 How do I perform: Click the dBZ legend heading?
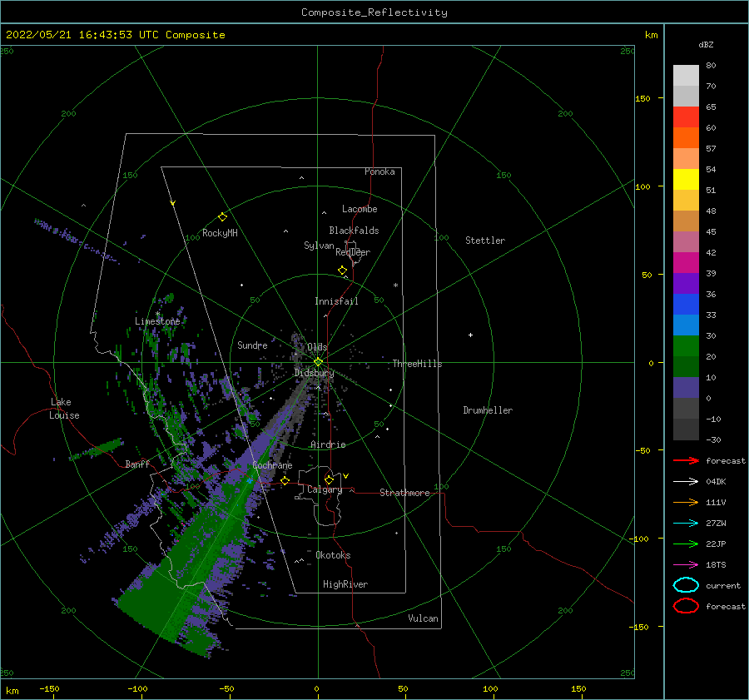point(706,44)
